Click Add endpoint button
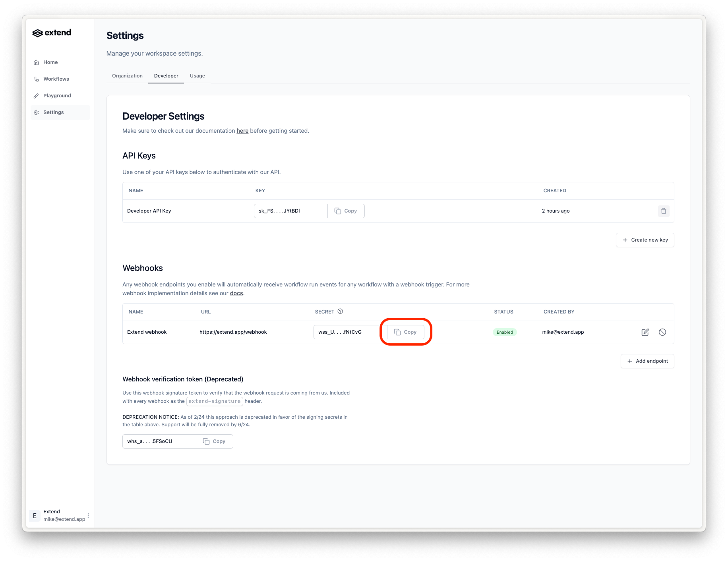Viewport: 728px width, 561px height. (647, 361)
